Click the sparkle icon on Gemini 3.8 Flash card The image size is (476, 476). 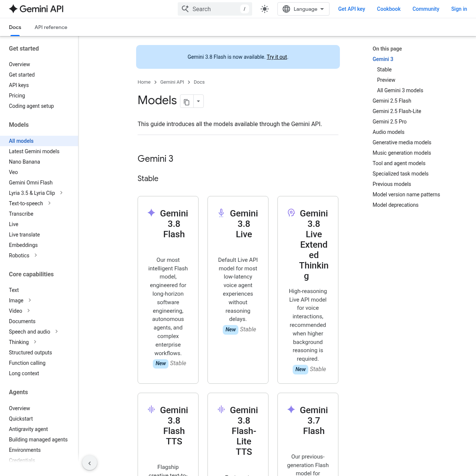(151, 213)
